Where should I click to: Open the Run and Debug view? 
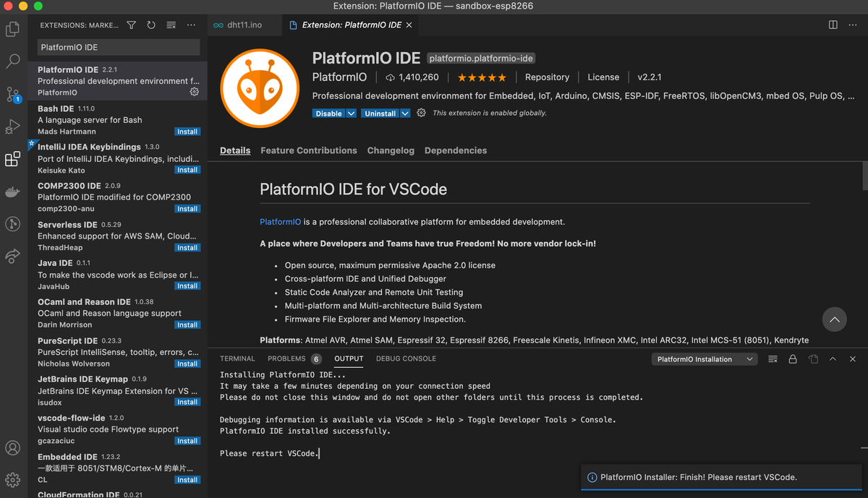tap(13, 127)
